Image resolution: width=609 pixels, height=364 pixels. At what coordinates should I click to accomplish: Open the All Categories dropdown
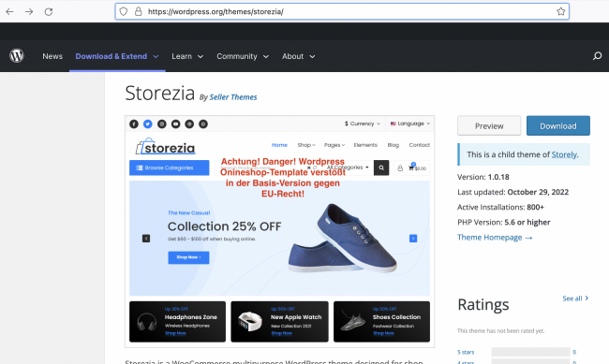(x=348, y=167)
